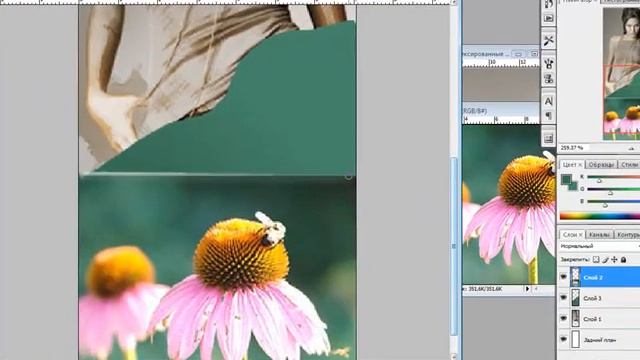Select the Слой 3 layer name
The width and height of the screenshot is (640, 360).
[x=592, y=298]
